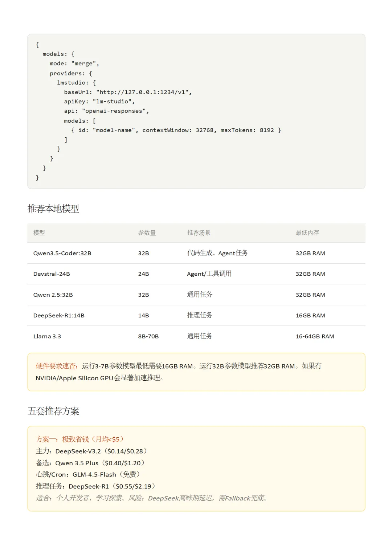Click the 推荐场景 column header

tap(199, 233)
